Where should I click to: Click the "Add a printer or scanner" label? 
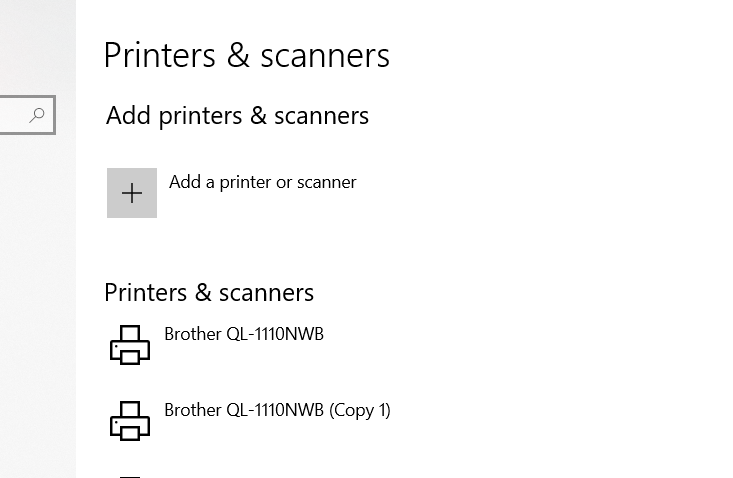click(x=263, y=182)
